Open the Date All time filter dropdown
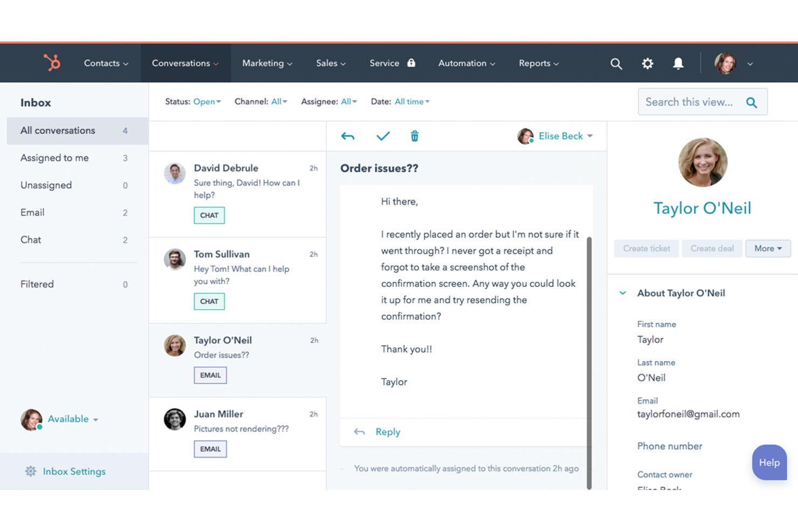The image size is (798, 532). point(412,101)
